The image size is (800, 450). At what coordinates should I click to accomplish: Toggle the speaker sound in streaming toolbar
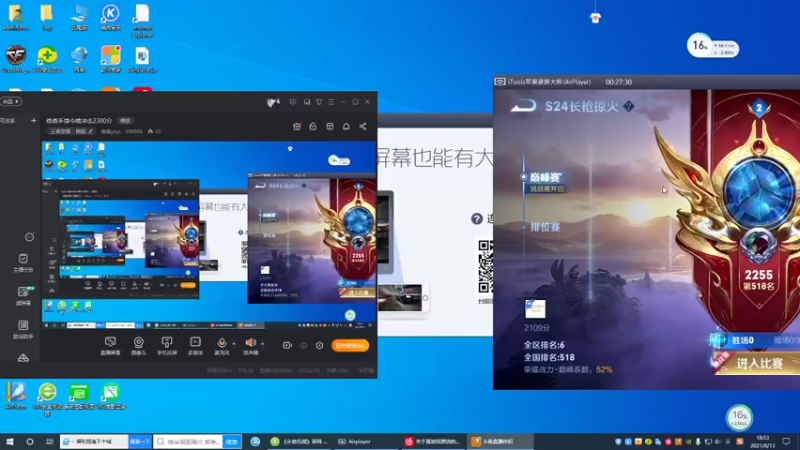tap(251, 345)
